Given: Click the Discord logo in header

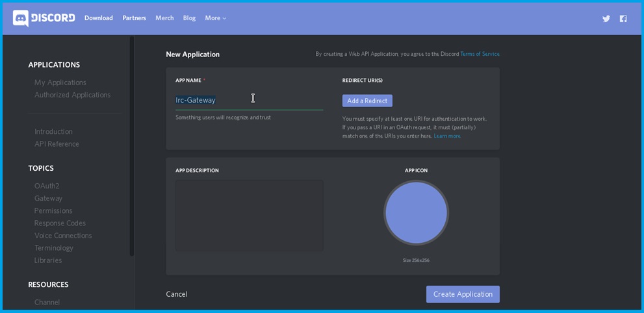Looking at the screenshot, I should point(44,18).
